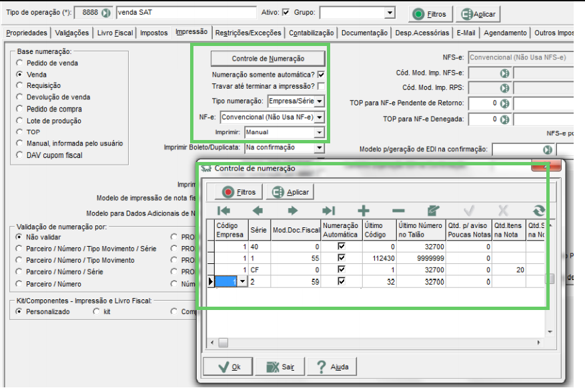Select Devolução de venda radio option
The image size is (585, 392).
19,97
